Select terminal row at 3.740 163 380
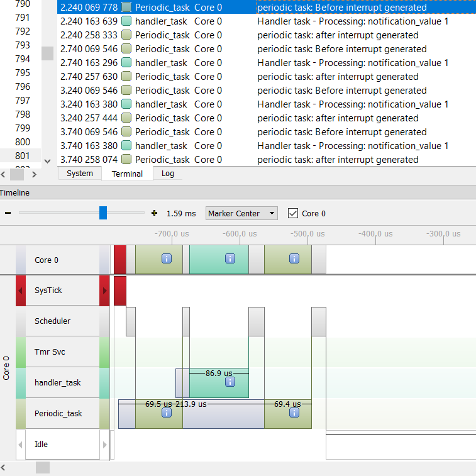Viewport: 476px width, 476px height. [267, 146]
